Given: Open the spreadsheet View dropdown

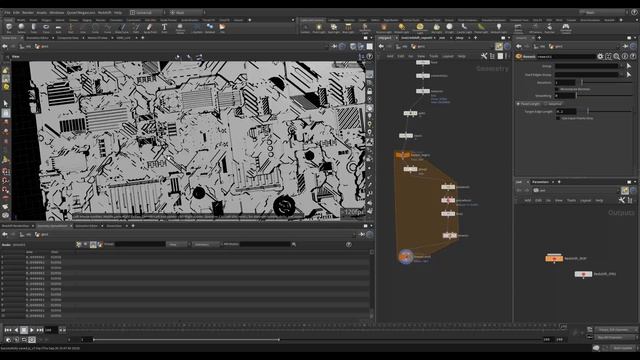Looking at the screenshot, I should (x=176, y=244).
